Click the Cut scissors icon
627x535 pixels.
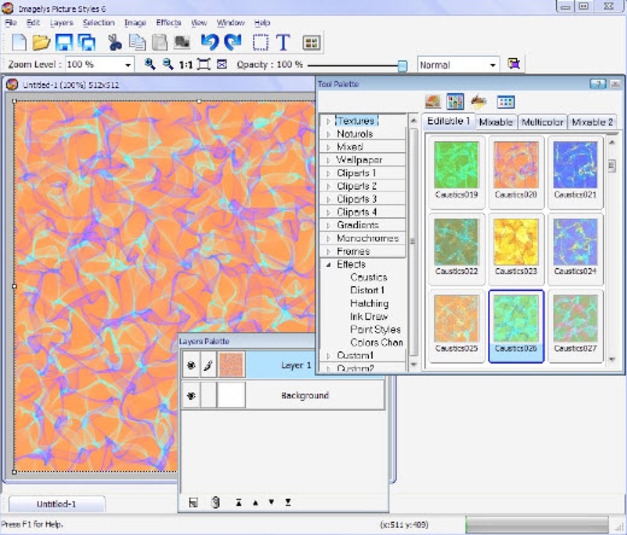[115, 43]
